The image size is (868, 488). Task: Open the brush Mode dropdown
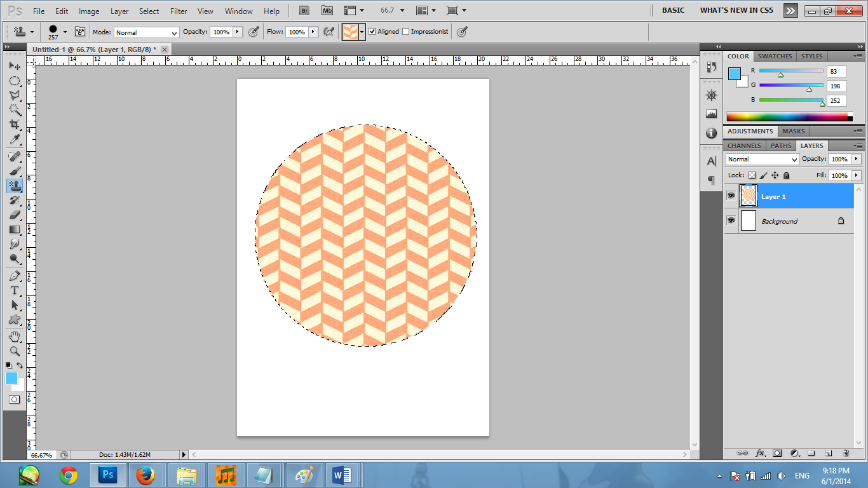pos(146,32)
